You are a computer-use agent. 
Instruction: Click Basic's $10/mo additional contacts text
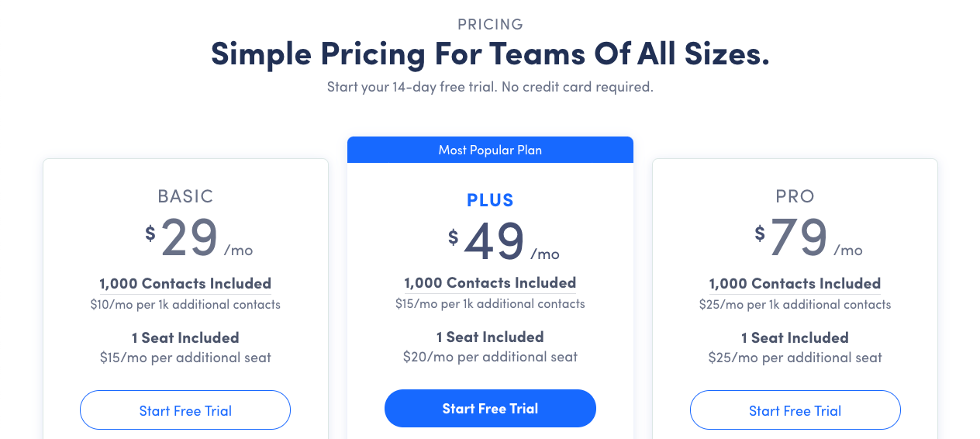(185, 304)
